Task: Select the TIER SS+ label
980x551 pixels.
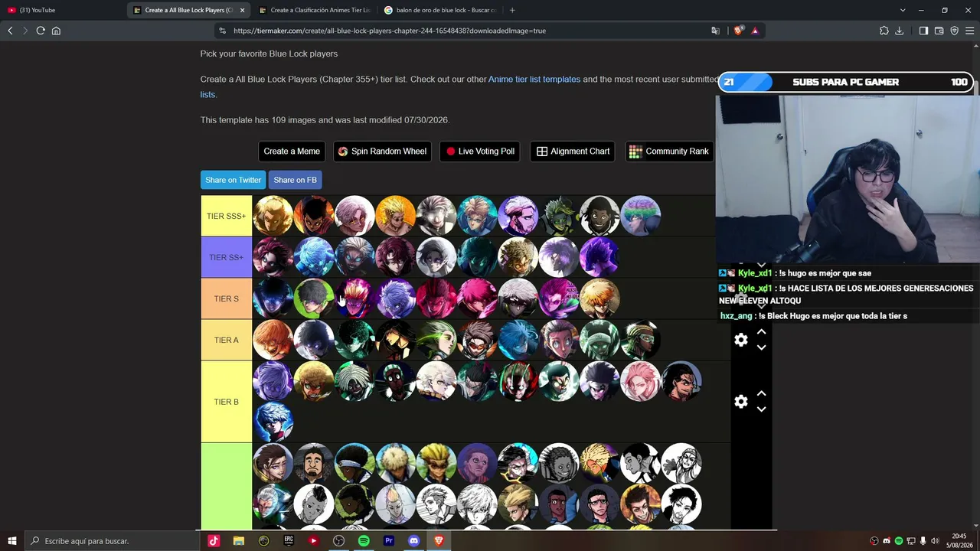Action: point(227,257)
